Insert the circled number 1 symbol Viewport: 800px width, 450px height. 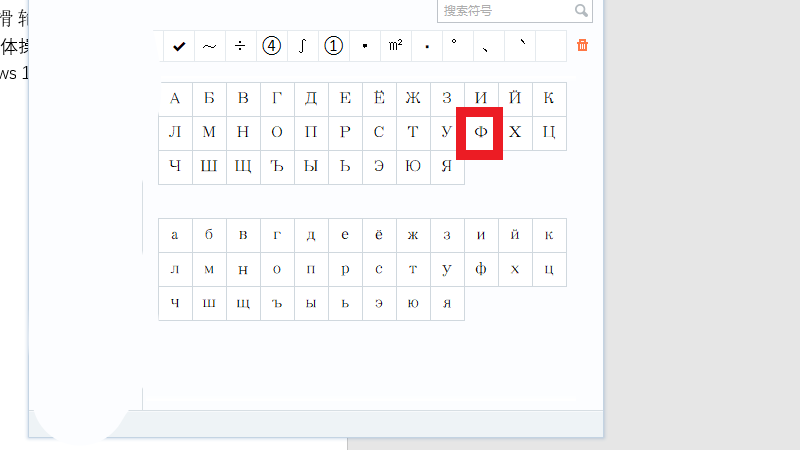[334, 46]
